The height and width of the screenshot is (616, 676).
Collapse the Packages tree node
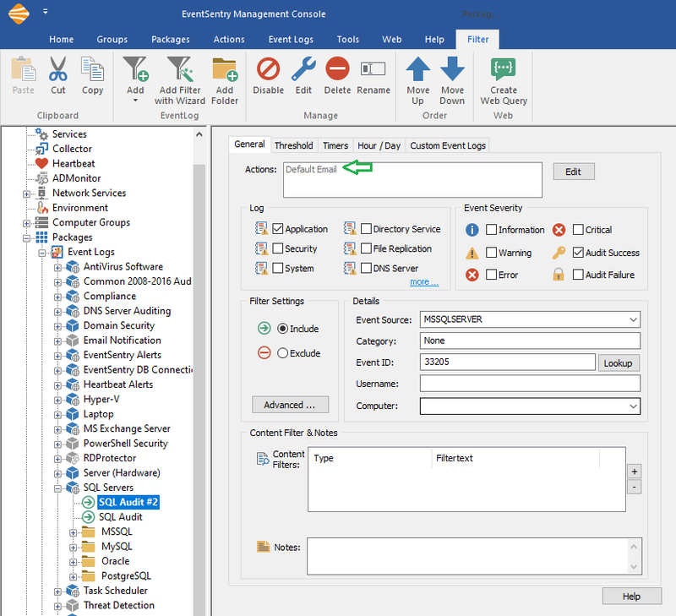click(x=27, y=238)
